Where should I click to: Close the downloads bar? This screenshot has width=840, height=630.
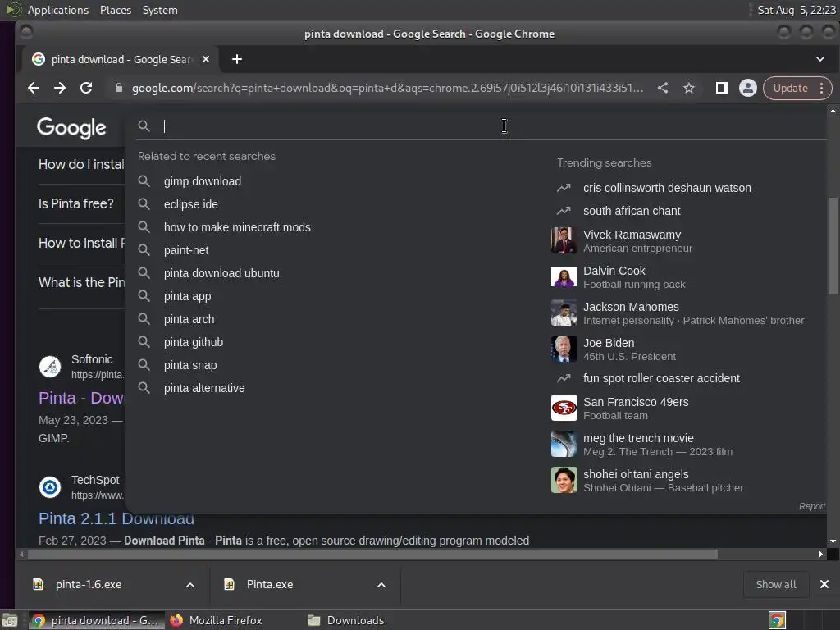point(824,584)
